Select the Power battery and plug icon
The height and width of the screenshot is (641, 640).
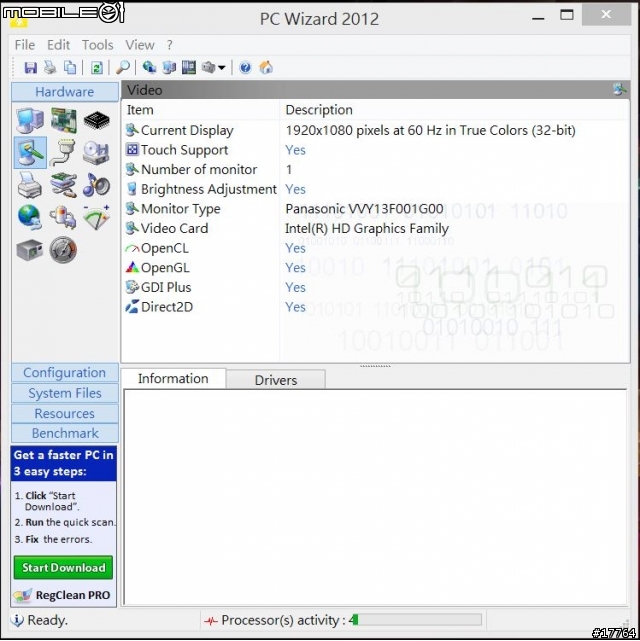click(63, 217)
